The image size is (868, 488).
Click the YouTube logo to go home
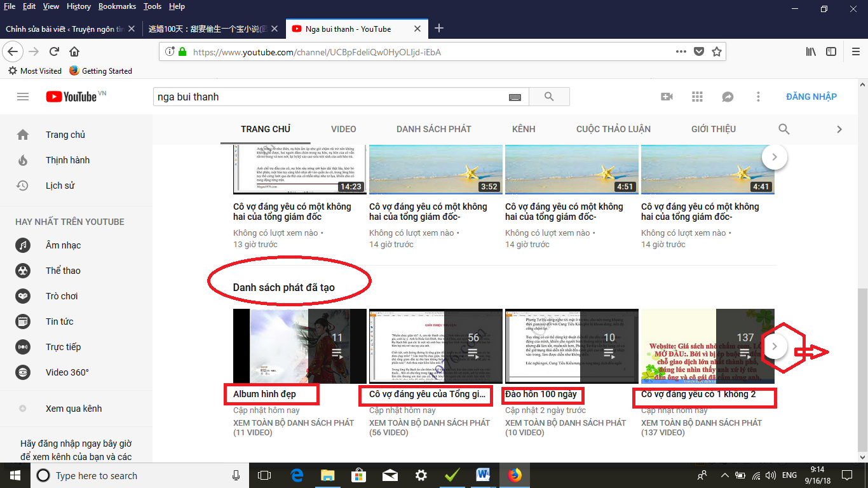point(71,97)
